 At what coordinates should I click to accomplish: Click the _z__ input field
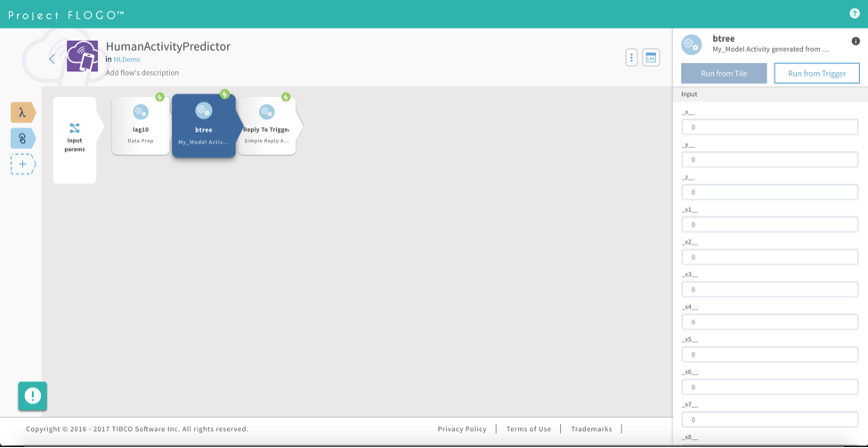[x=769, y=192]
